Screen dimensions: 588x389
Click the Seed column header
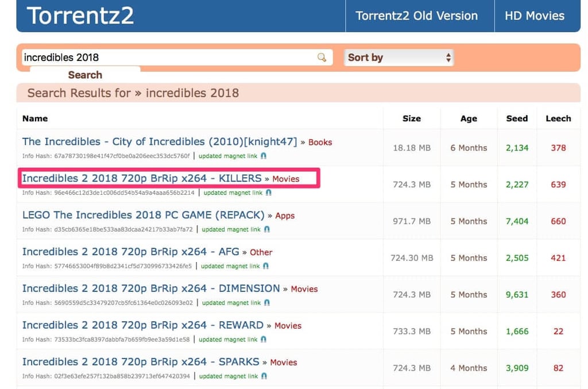(x=517, y=118)
